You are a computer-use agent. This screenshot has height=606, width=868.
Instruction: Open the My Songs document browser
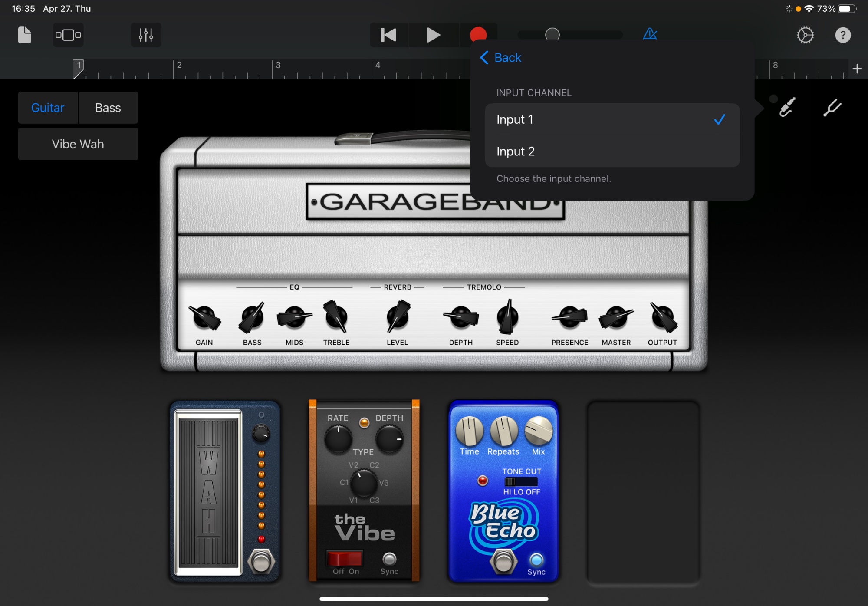point(25,35)
